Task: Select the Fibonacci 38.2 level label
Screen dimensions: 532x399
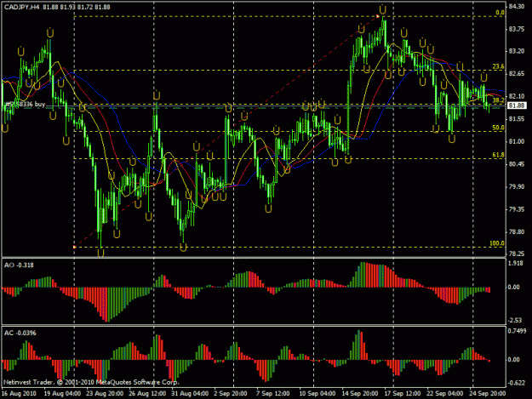Action: click(498, 100)
